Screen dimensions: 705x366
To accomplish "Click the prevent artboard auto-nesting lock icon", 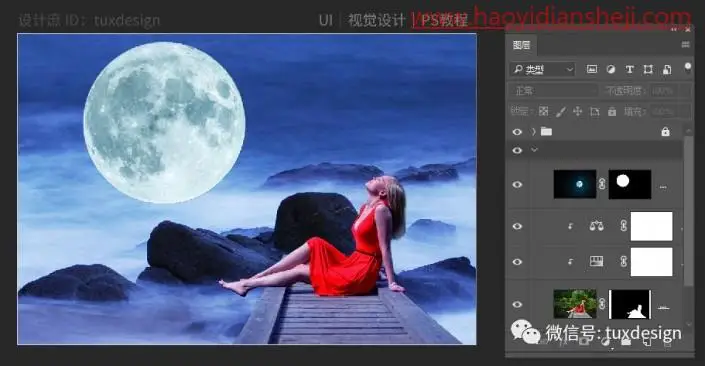I will (x=595, y=111).
